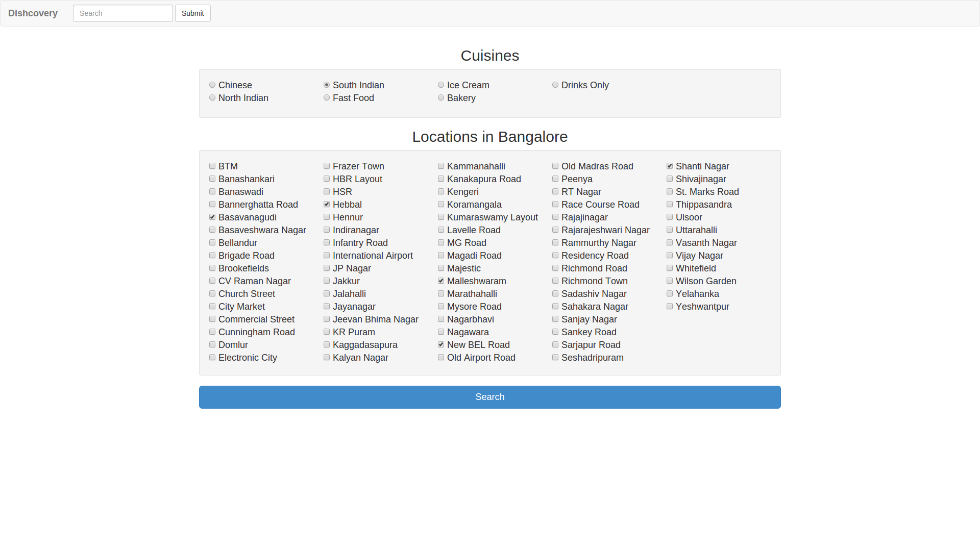Viewport: 980px width, 551px height.
Task: Check the Electronic City box
Action: (212, 358)
